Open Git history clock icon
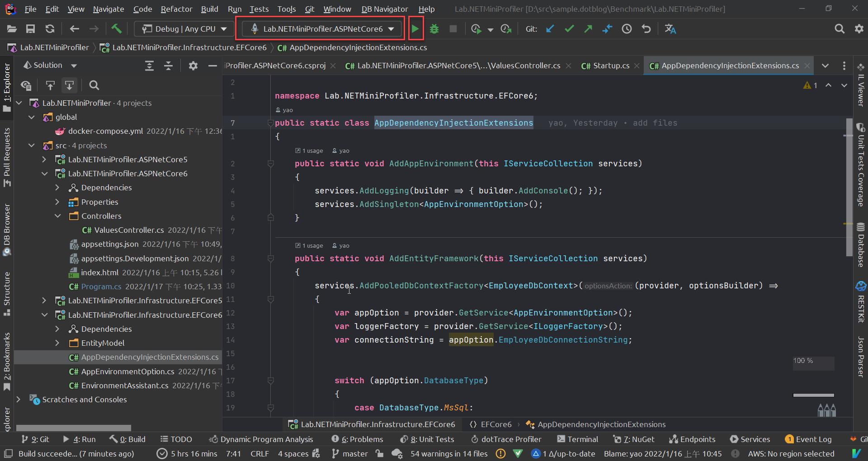This screenshot has height=461, width=868. click(627, 29)
